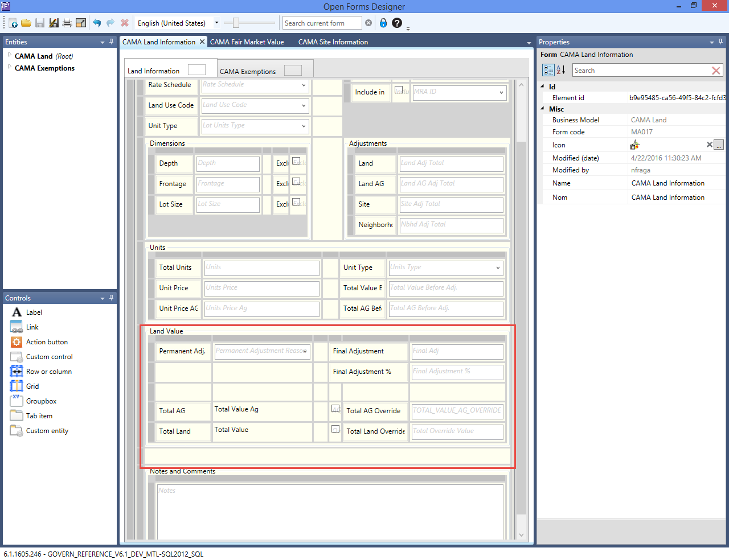Open the Land Use Code dropdown
729x560 pixels.
(x=304, y=106)
